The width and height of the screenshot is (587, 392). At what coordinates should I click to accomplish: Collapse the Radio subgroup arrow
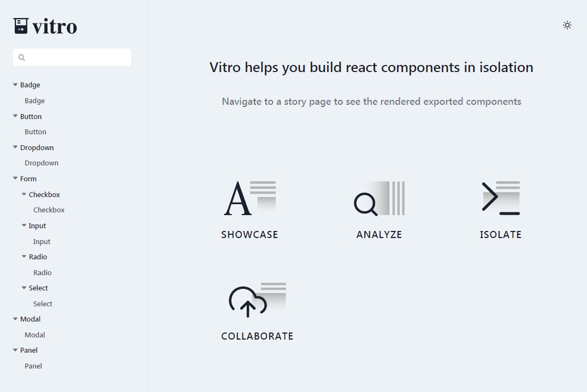click(24, 257)
